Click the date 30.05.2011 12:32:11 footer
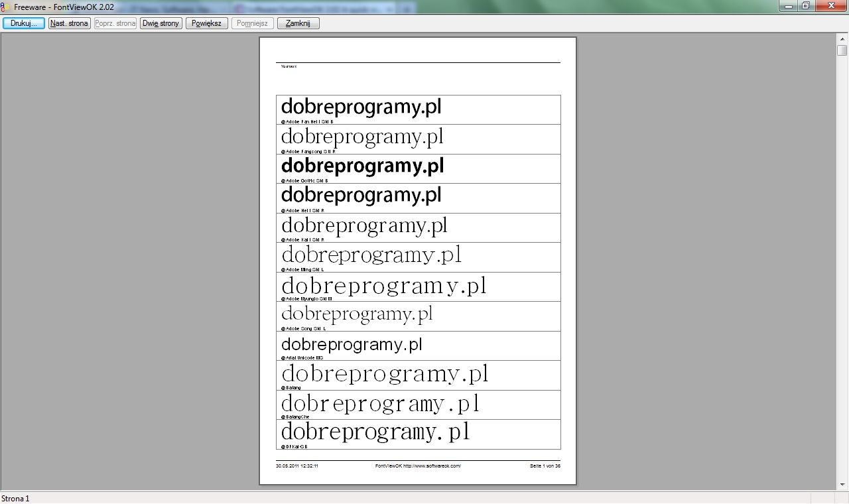Image resolution: width=849 pixels, height=504 pixels. (x=297, y=466)
